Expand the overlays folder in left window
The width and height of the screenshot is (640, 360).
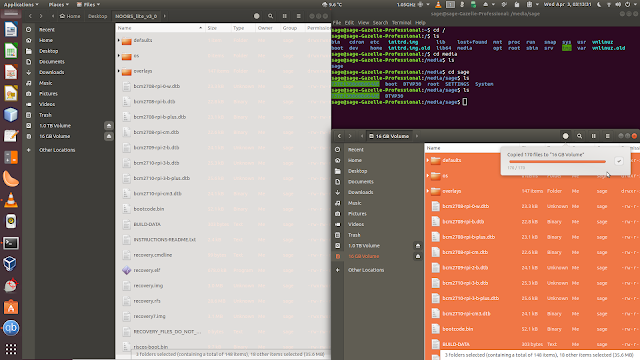point(119,71)
